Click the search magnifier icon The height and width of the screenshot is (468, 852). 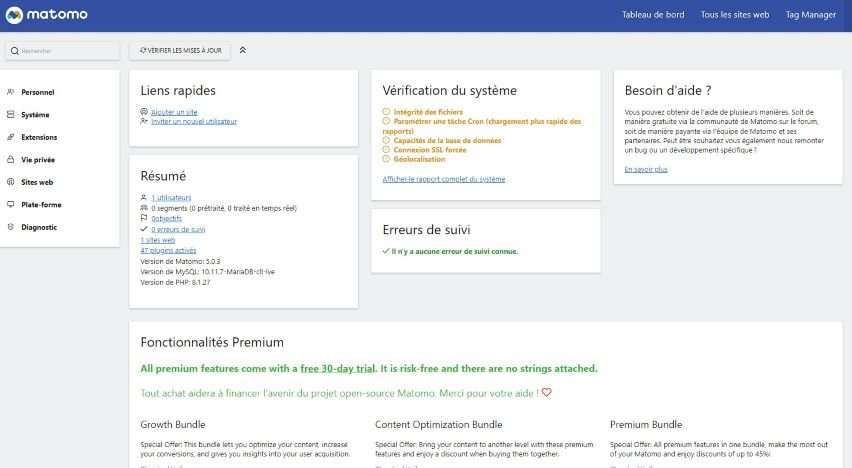click(15, 51)
